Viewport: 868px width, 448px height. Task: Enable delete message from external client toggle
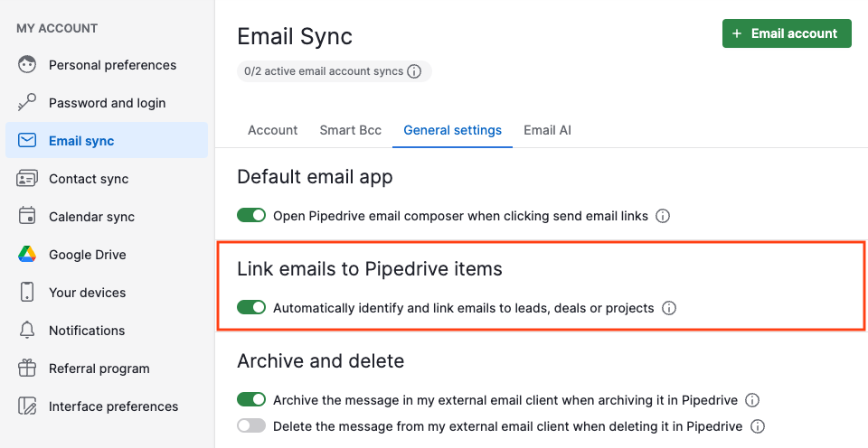(251, 426)
